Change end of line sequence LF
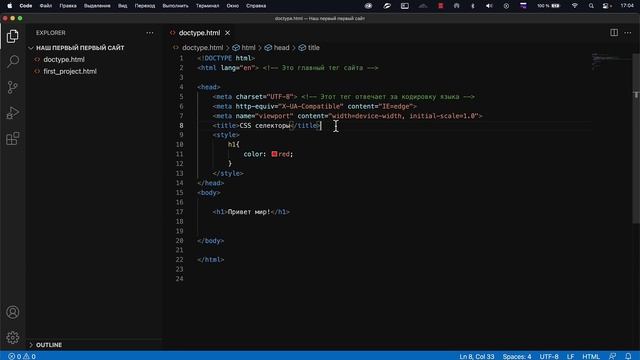This screenshot has width=640, height=360. [570, 356]
